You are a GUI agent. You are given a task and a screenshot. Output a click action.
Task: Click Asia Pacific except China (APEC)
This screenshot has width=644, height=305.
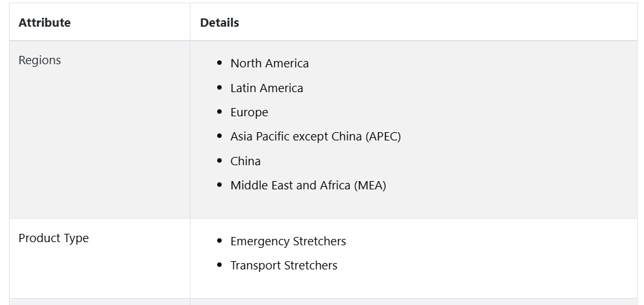click(316, 137)
